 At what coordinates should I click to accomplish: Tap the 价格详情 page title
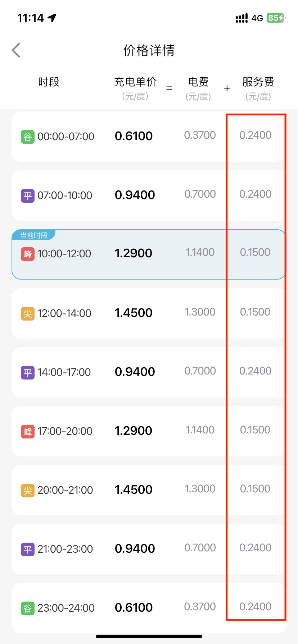click(149, 51)
